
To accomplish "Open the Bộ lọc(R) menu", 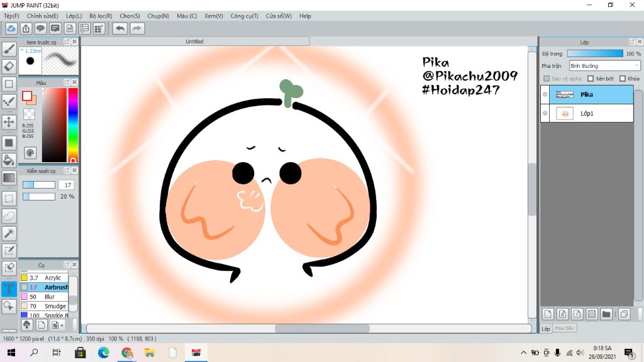I will coord(101,16).
